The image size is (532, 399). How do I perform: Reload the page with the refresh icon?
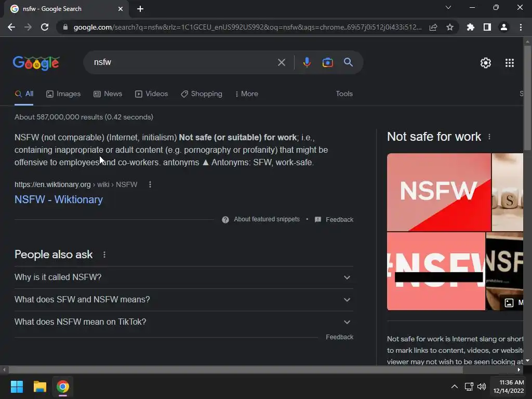tap(45, 27)
